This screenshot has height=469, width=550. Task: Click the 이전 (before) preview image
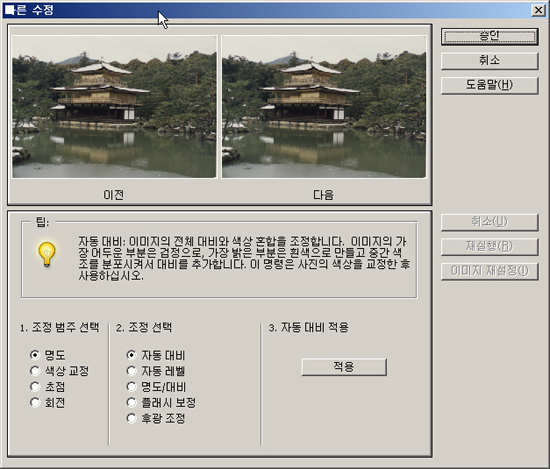[x=114, y=107]
